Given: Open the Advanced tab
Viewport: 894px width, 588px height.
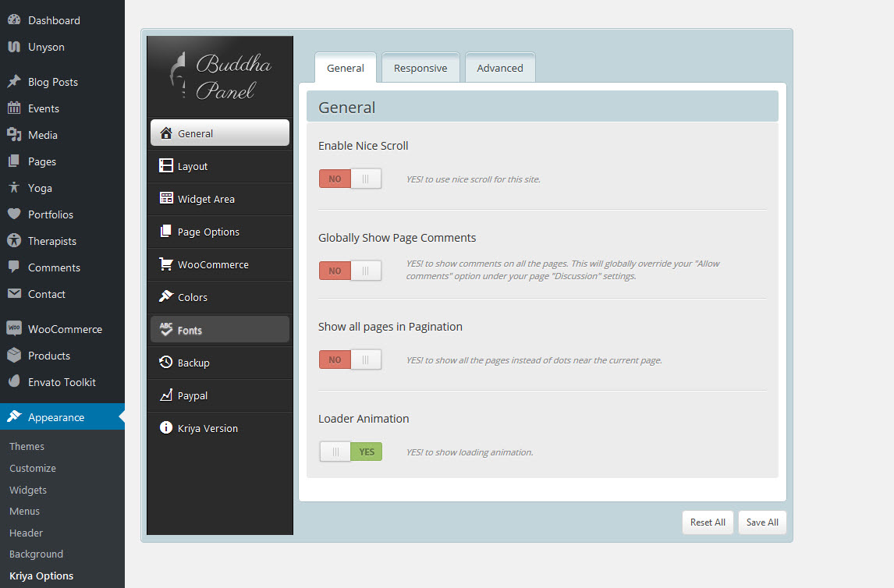Looking at the screenshot, I should [x=499, y=68].
